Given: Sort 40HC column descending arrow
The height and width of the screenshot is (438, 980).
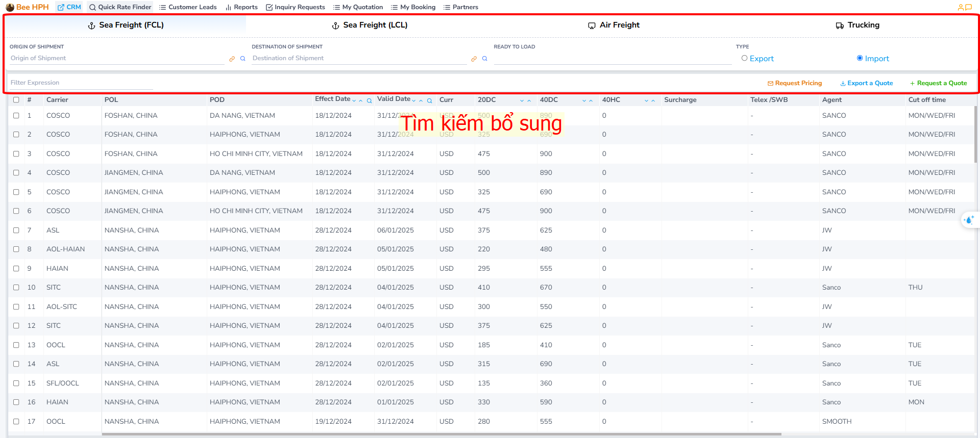Looking at the screenshot, I should (646, 101).
